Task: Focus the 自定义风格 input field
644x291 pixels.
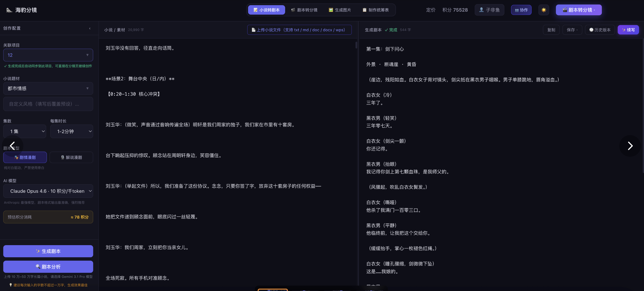Action: click(x=48, y=104)
